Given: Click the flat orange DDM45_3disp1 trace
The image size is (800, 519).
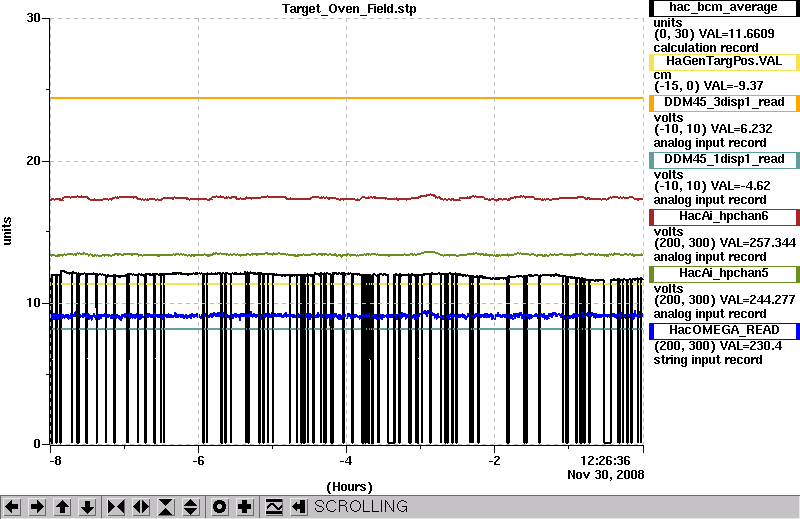Looking at the screenshot, I should [x=347, y=97].
